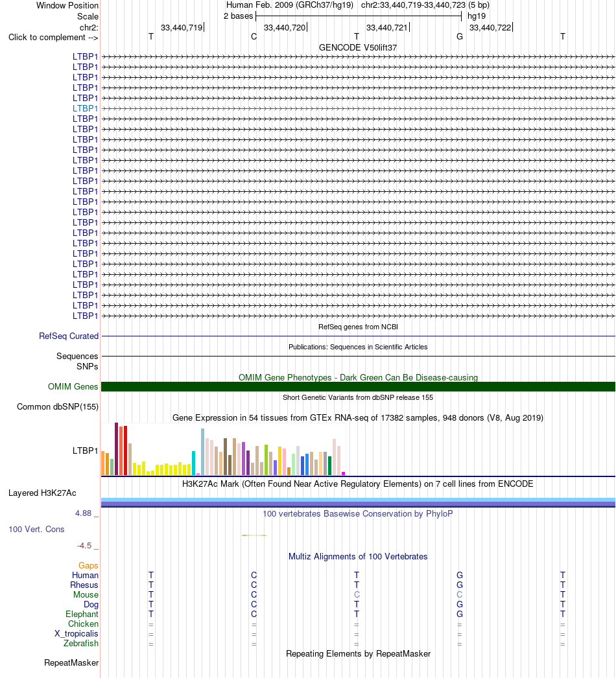Click the OMIM Genes track label
616x678 pixels.
point(73,386)
